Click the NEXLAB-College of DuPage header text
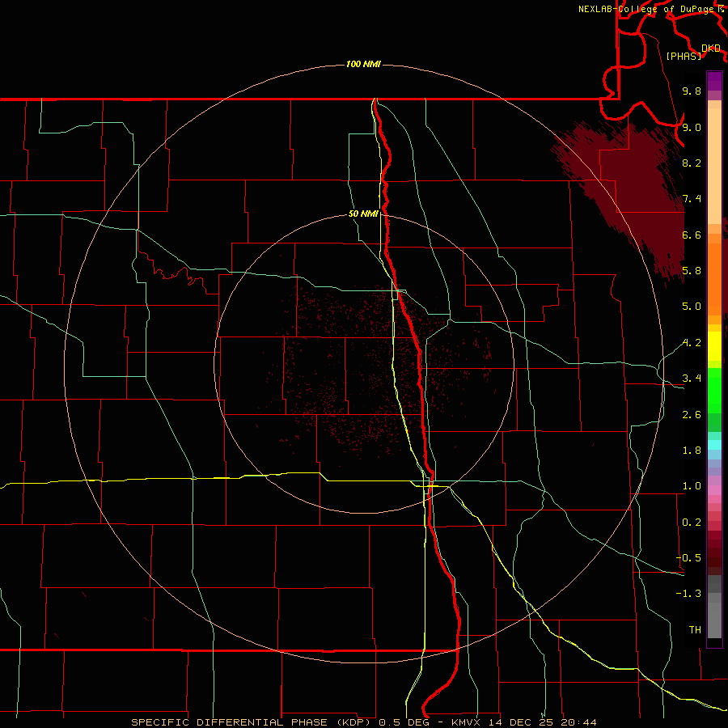This screenshot has width=728, height=728. click(x=645, y=9)
